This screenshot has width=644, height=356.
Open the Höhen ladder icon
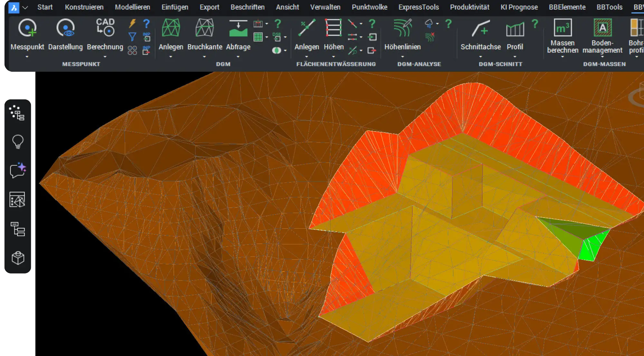[x=334, y=28]
